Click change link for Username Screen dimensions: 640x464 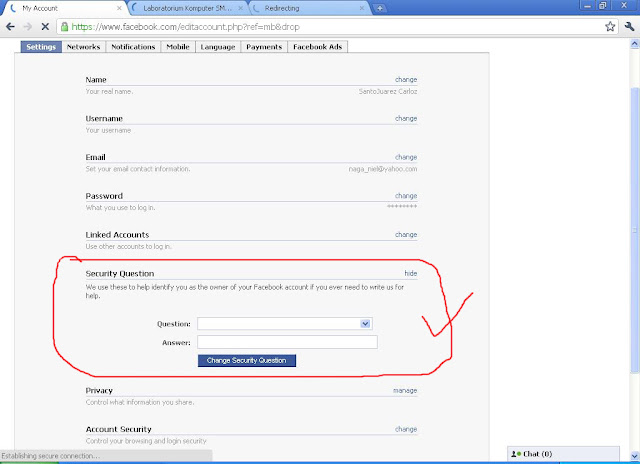click(406, 118)
